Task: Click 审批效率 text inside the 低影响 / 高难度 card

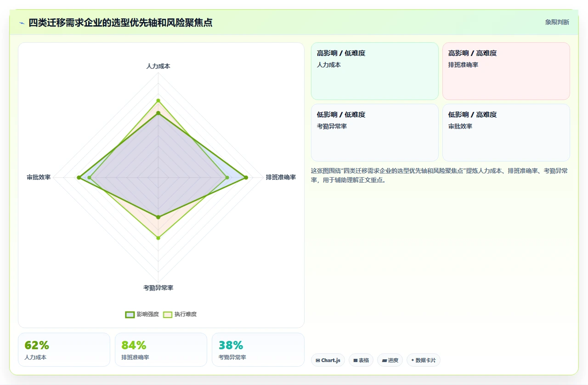Action: (460, 126)
